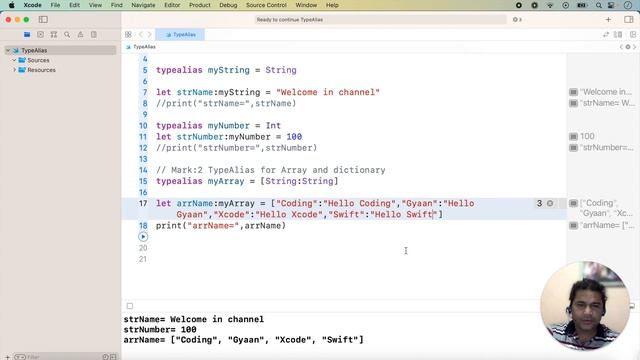Go back in editor history
This screenshot has width=640, height=360.
tap(140, 35)
